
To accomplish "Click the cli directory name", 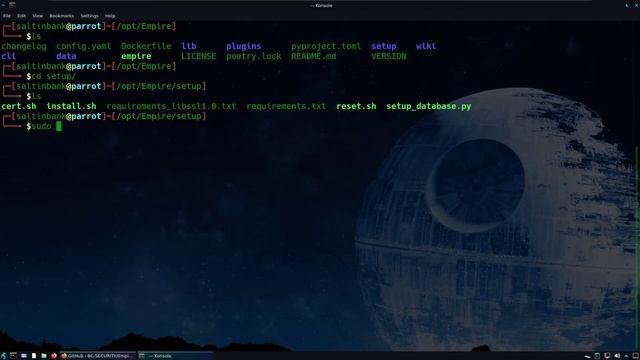I will (9, 56).
